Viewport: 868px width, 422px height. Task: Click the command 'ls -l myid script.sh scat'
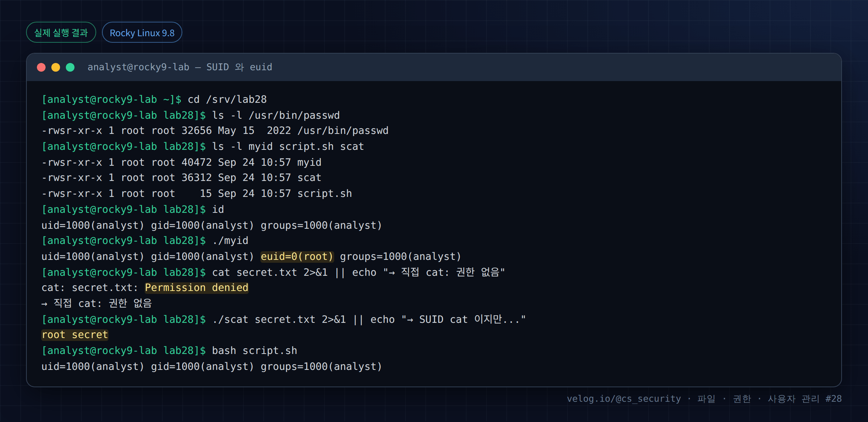tap(288, 147)
